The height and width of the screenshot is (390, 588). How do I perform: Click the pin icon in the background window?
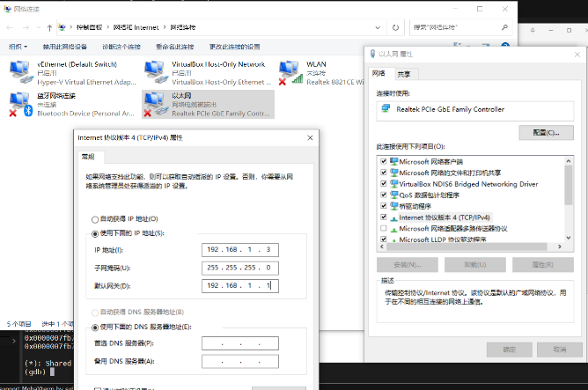tap(533, 30)
